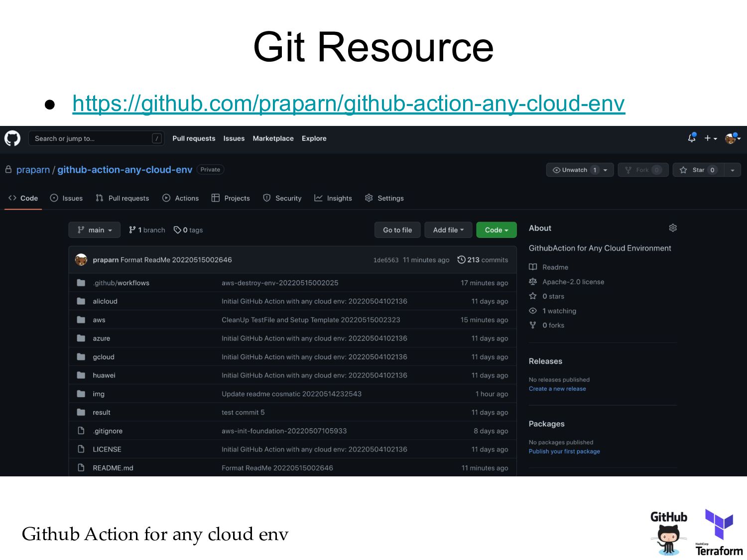Click the img folder icon

[81, 394]
